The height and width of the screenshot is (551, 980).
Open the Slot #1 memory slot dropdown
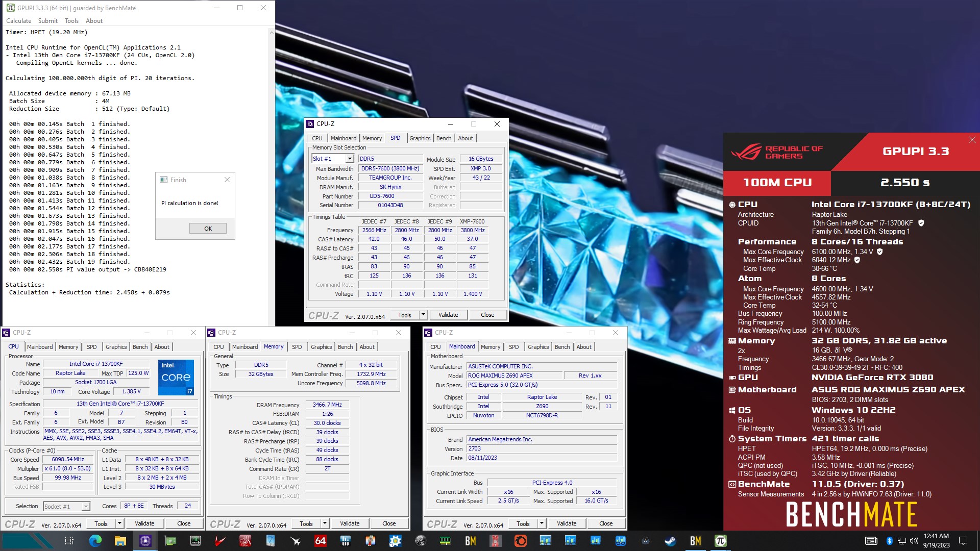coord(350,159)
